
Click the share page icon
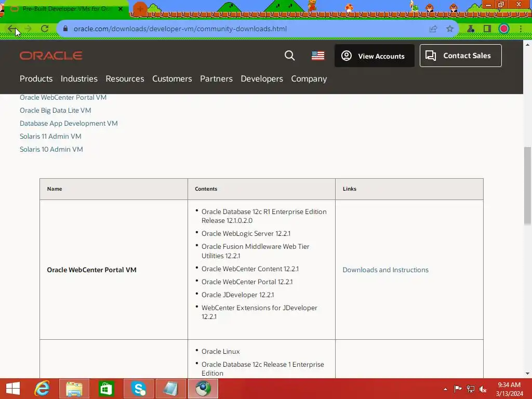point(433,29)
